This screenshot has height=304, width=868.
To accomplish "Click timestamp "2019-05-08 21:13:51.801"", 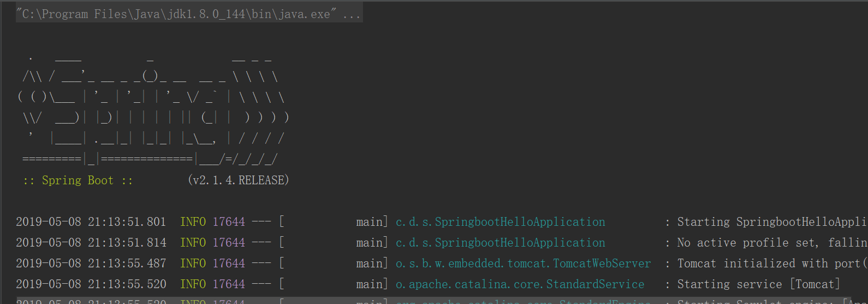I will (x=91, y=222).
